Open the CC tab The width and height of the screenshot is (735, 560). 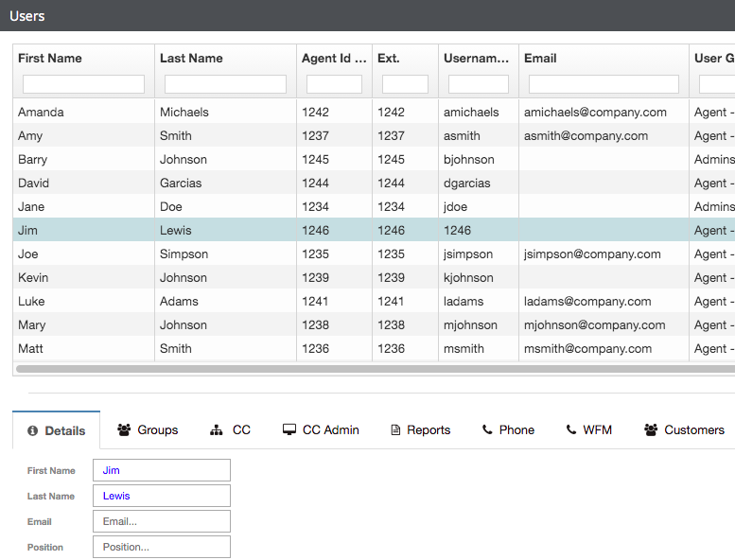pyautogui.click(x=230, y=429)
